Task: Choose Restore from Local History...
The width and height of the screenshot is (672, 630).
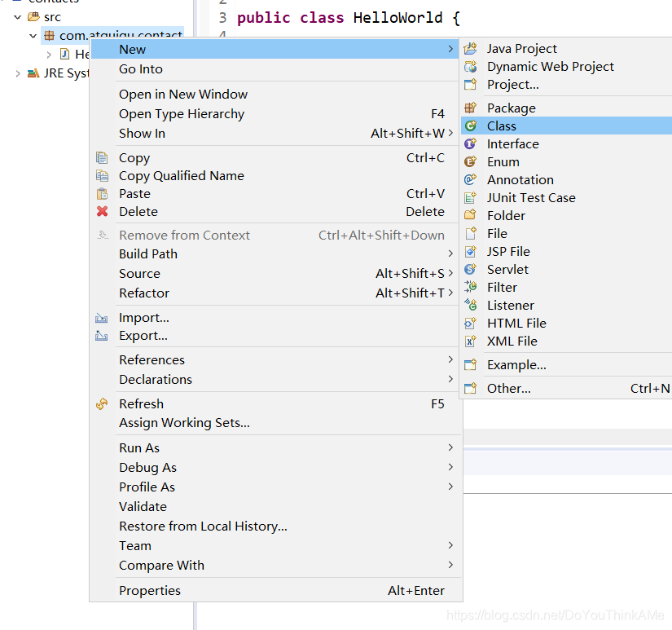Action: (276, 526)
